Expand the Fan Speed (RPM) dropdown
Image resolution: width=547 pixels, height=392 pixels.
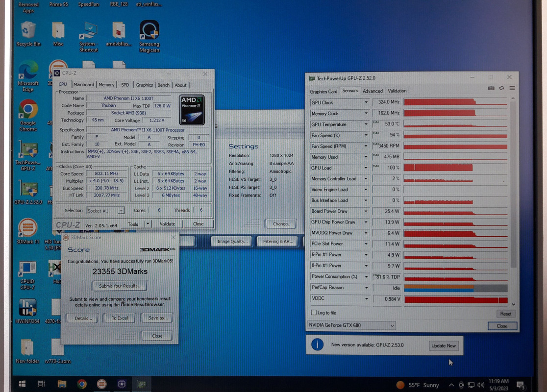[x=366, y=146]
